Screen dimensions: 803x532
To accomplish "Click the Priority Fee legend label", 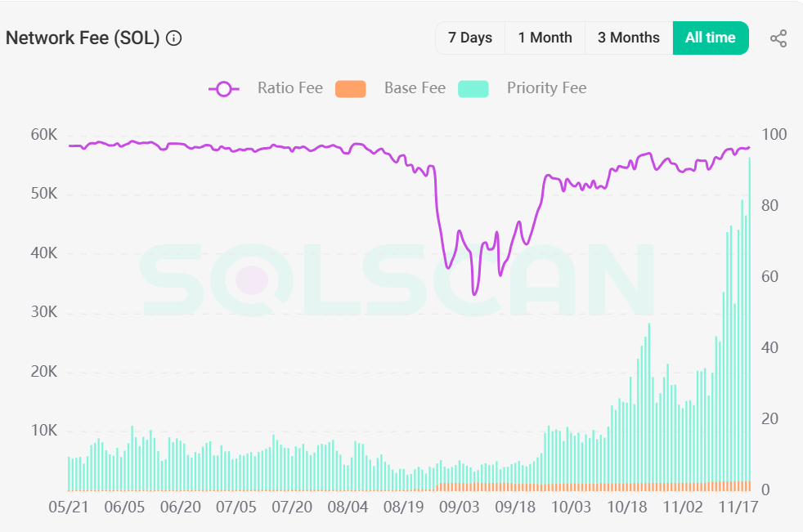I will click(x=546, y=88).
